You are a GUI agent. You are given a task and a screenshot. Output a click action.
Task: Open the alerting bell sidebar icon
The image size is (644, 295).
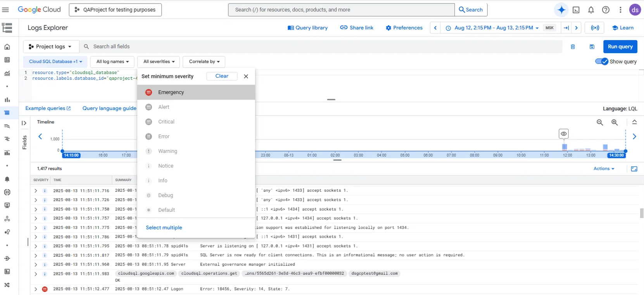[x=7, y=179]
